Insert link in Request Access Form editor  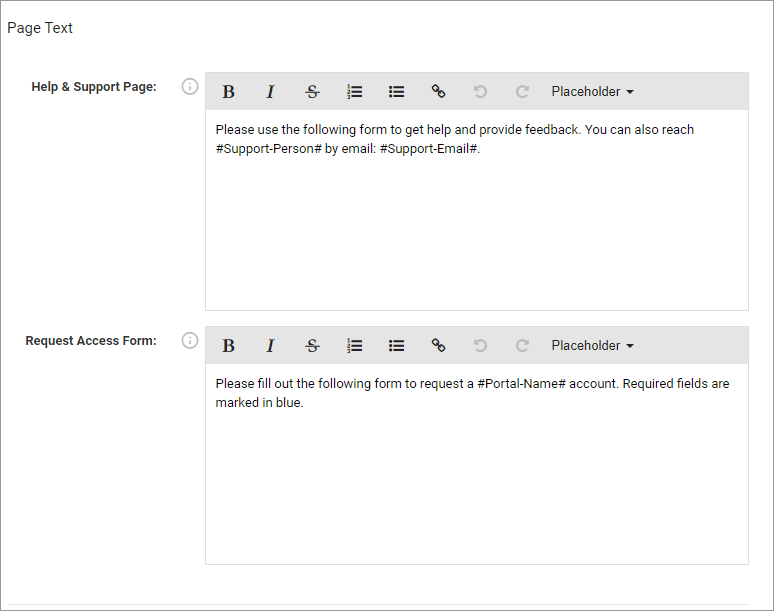(438, 345)
